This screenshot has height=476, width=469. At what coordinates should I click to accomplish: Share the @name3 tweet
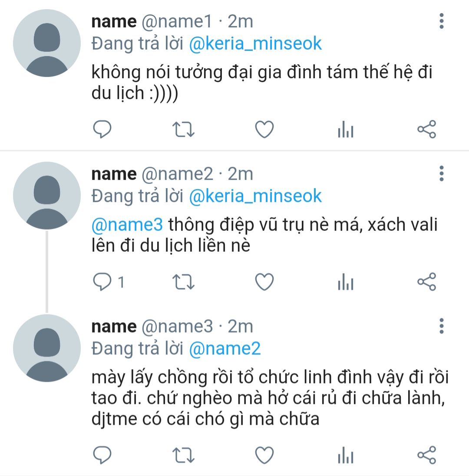coord(426,455)
